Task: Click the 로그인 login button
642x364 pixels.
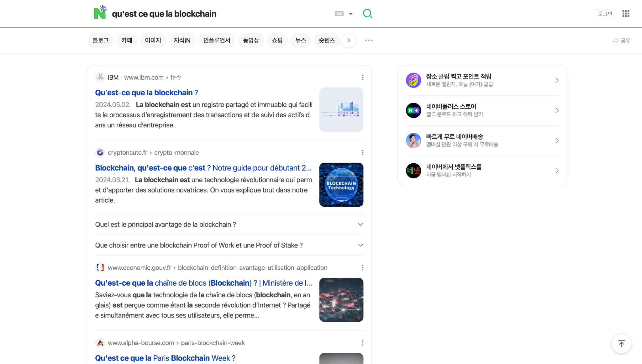Action: tap(605, 13)
